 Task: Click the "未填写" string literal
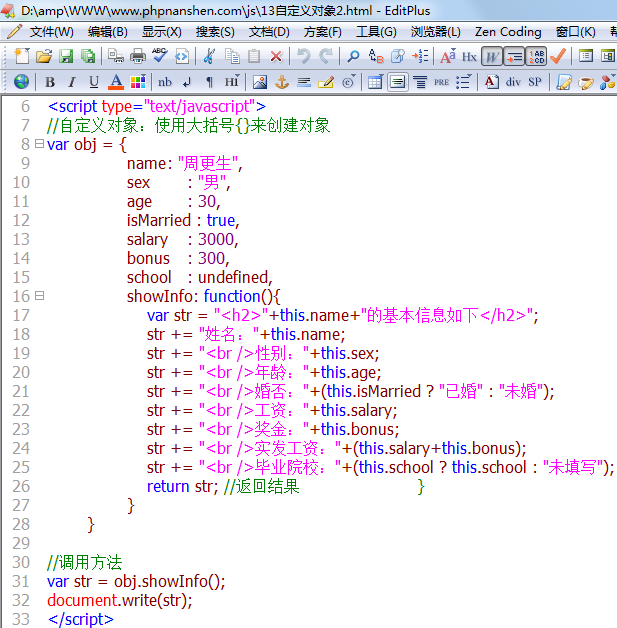573,467
